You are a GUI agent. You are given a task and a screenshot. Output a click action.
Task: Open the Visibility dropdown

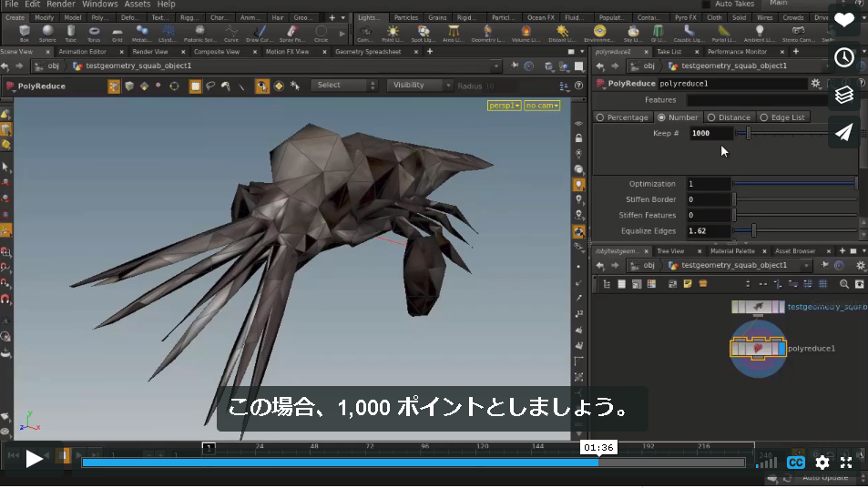(419, 86)
